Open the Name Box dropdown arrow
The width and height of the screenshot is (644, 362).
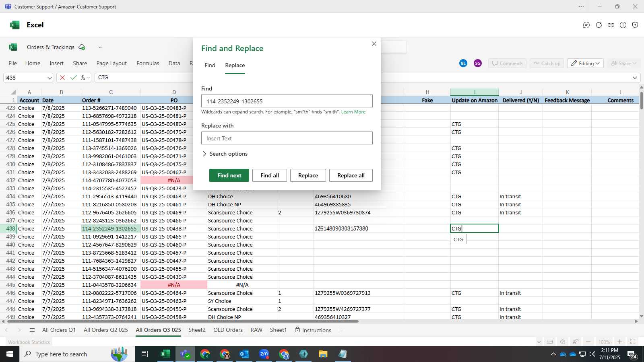coord(50,78)
